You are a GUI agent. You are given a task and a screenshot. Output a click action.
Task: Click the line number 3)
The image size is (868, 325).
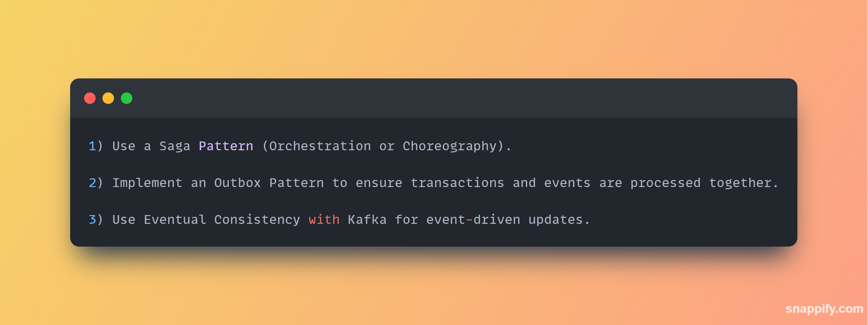(96, 219)
